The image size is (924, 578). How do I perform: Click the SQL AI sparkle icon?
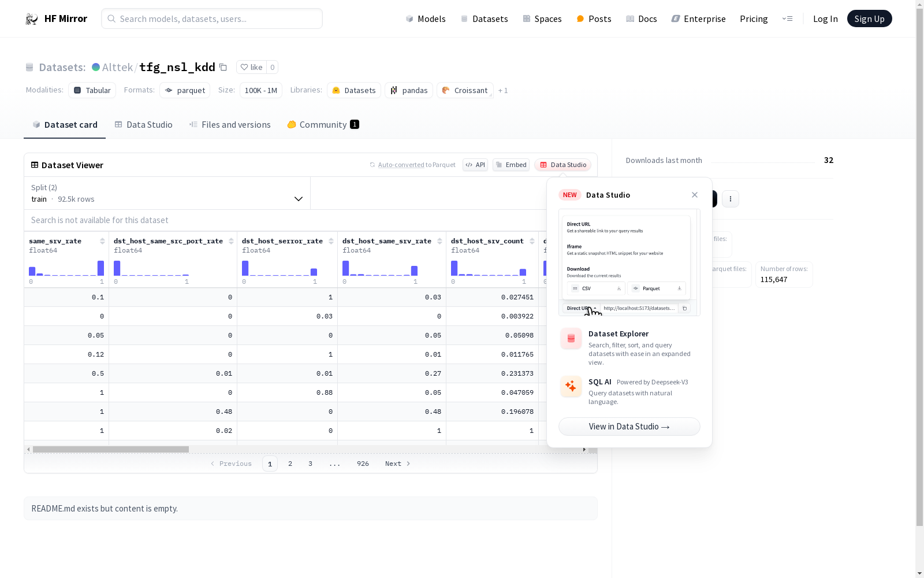[x=571, y=387]
